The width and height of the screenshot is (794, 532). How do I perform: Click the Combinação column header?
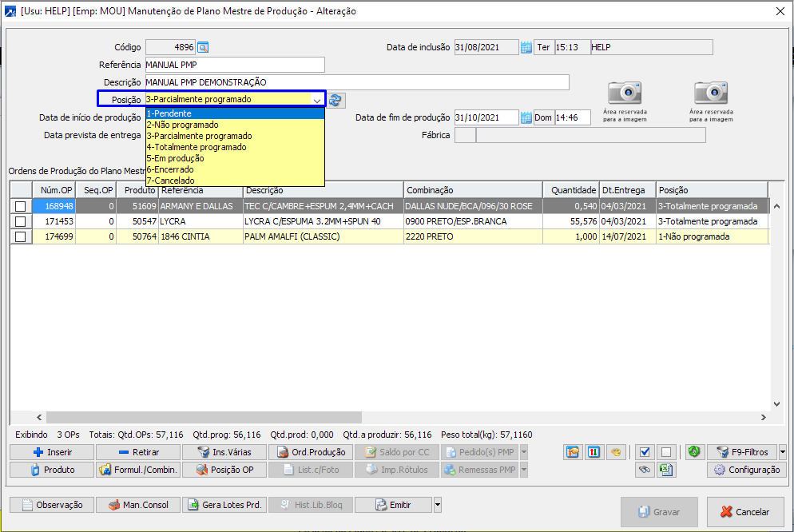pos(473,190)
